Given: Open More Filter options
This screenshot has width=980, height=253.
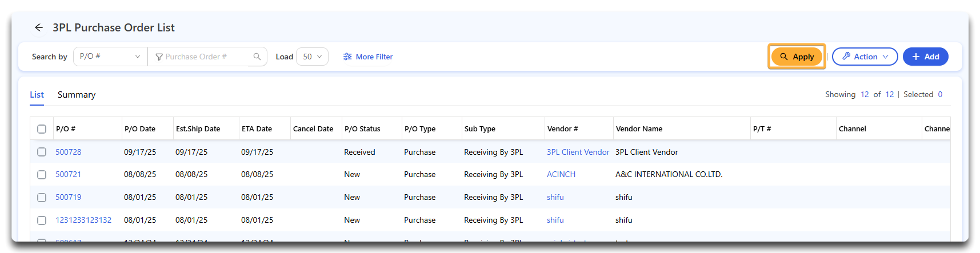Looking at the screenshot, I should pos(368,57).
